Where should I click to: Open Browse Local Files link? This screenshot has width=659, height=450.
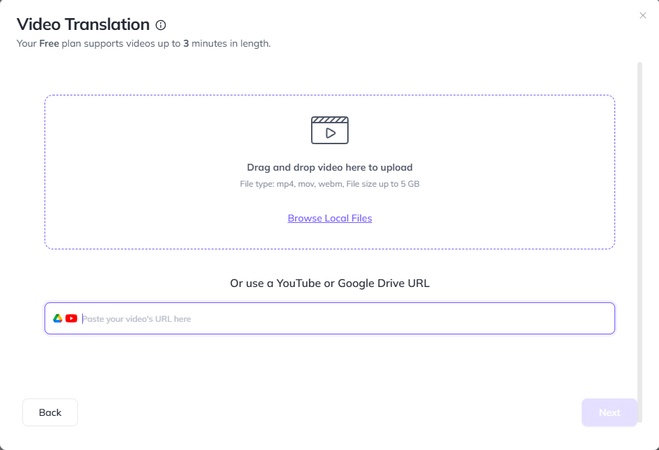(329, 218)
